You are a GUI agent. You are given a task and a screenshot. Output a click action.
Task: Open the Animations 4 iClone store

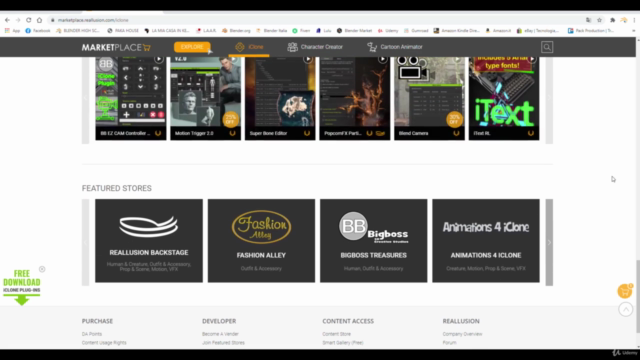pyautogui.click(x=486, y=241)
